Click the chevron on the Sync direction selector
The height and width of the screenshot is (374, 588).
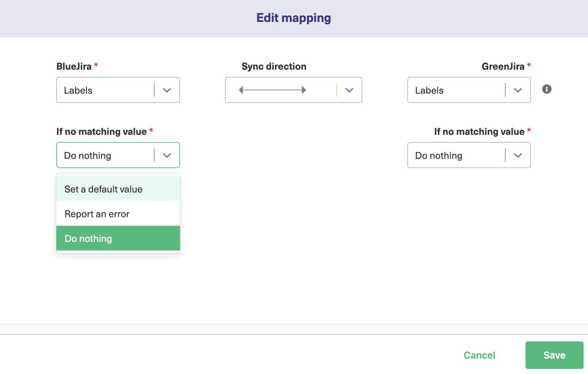pos(349,90)
